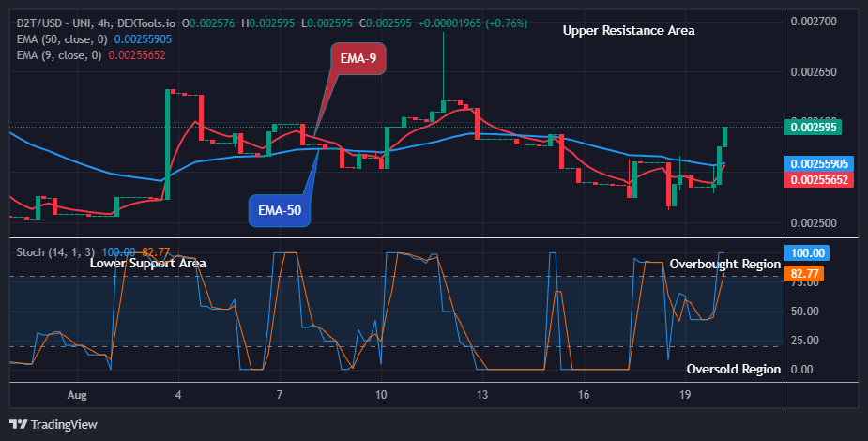Click the TradingView logo
The width and height of the screenshot is (868, 441).
[53, 424]
